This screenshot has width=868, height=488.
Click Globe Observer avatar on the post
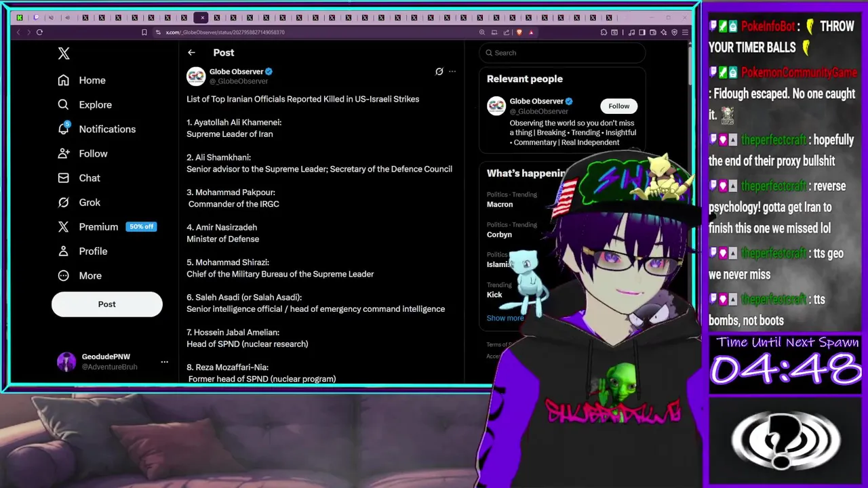tap(196, 76)
